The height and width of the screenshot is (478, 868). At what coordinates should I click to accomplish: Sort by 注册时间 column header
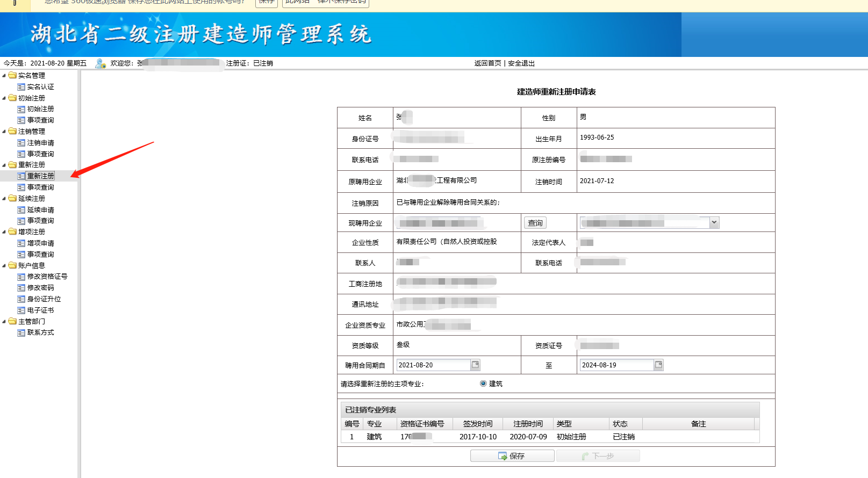click(x=528, y=424)
